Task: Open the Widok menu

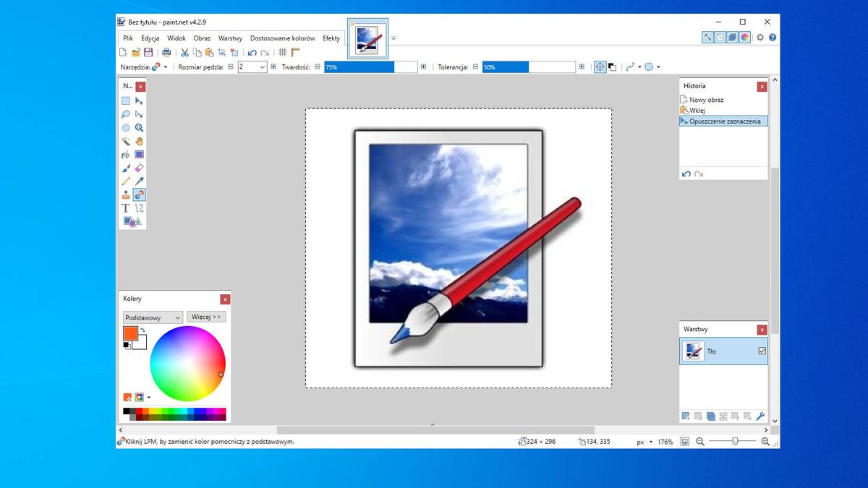Action: pyautogui.click(x=176, y=38)
